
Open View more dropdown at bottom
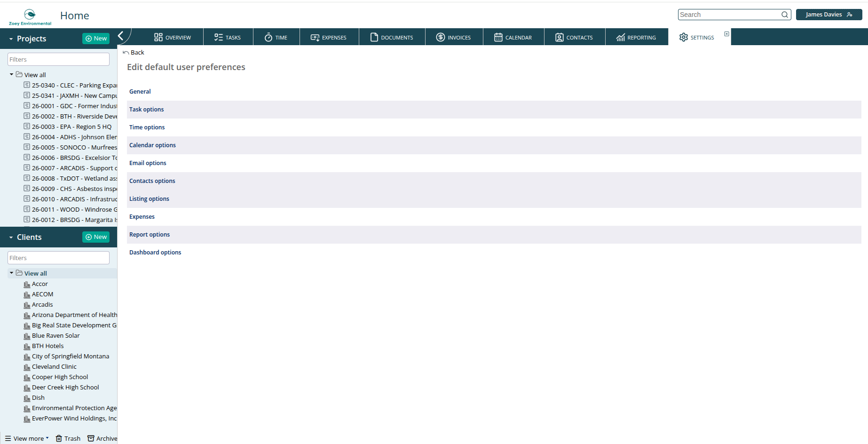click(x=27, y=438)
